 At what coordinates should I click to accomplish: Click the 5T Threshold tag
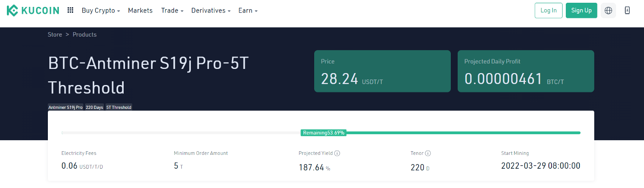coord(119,107)
